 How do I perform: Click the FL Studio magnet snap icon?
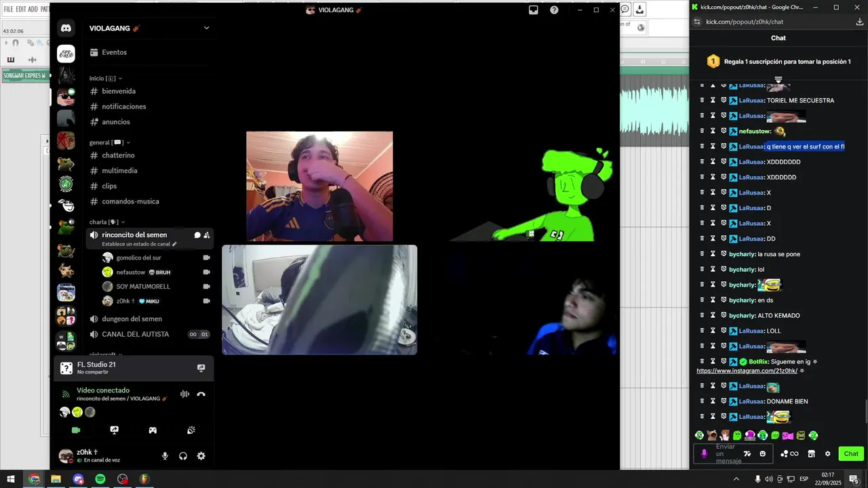coord(16,43)
